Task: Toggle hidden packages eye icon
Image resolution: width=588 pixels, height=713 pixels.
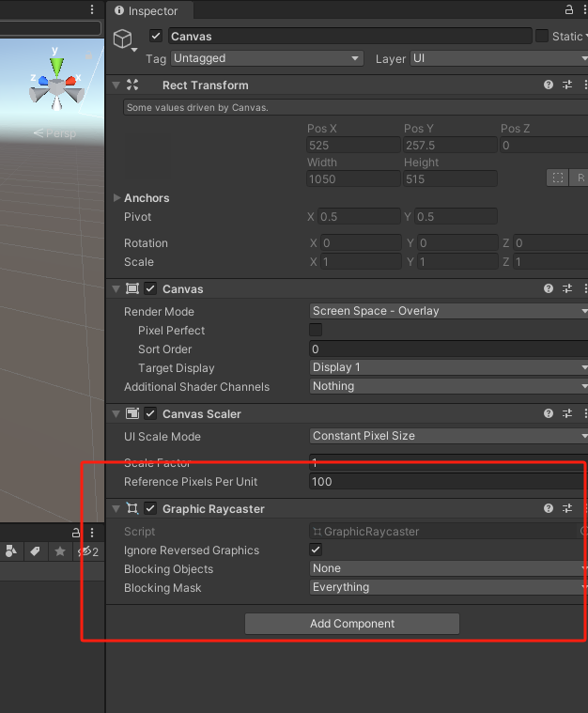Action: pyautogui.click(x=87, y=552)
